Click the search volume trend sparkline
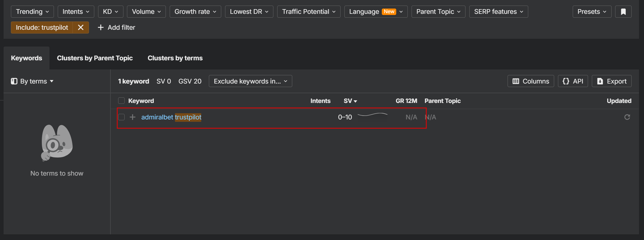644x240 pixels. click(372, 115)
